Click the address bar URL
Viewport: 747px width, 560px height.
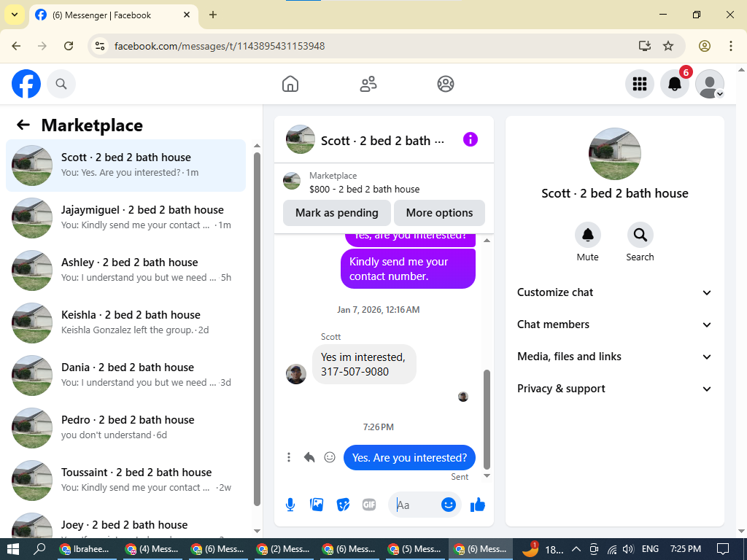coord(220,46)
